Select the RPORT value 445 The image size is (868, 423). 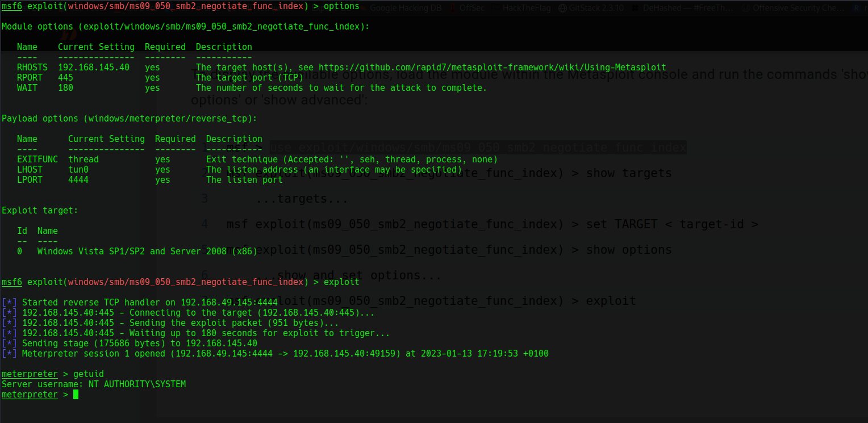coord(65,78)
